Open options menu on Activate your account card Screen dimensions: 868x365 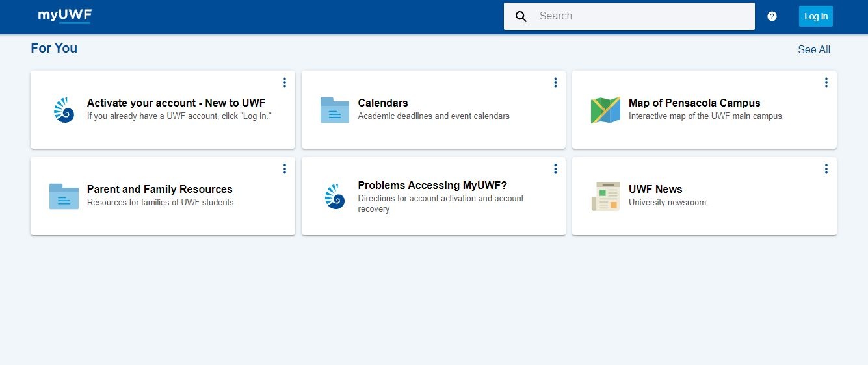click(x=284, y=82)
